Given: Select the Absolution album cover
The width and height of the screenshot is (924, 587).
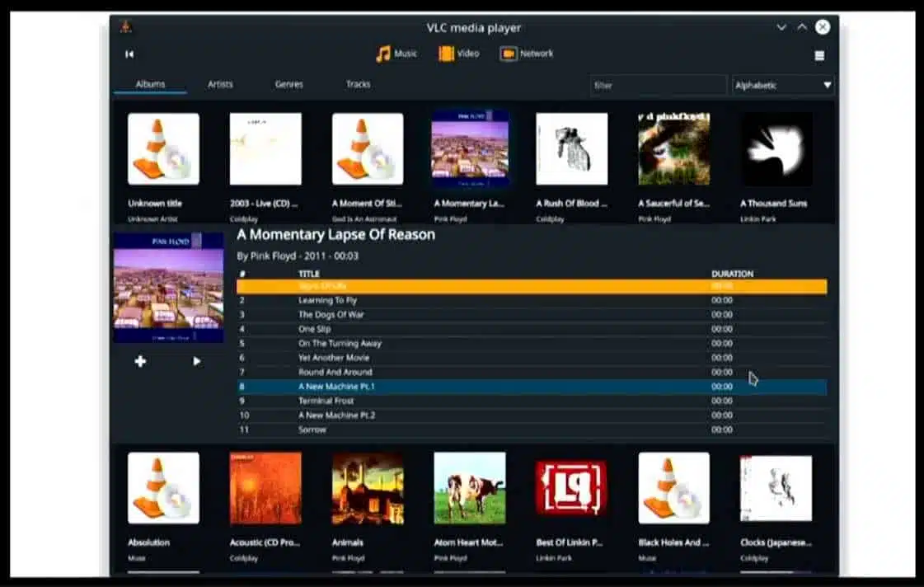Looking at the screenshot, I should [163, 488].
